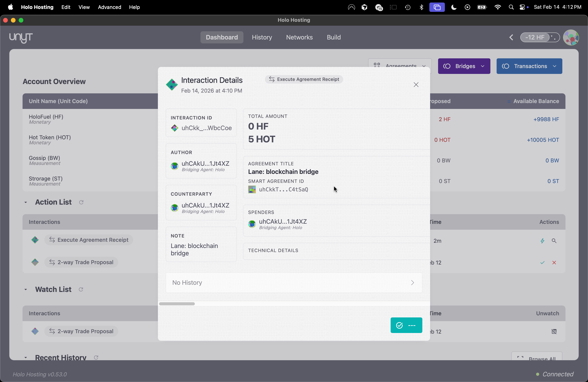Screen dimensions: 588x382
Task: Open the user profile avatar
Action: click(571, 37)
